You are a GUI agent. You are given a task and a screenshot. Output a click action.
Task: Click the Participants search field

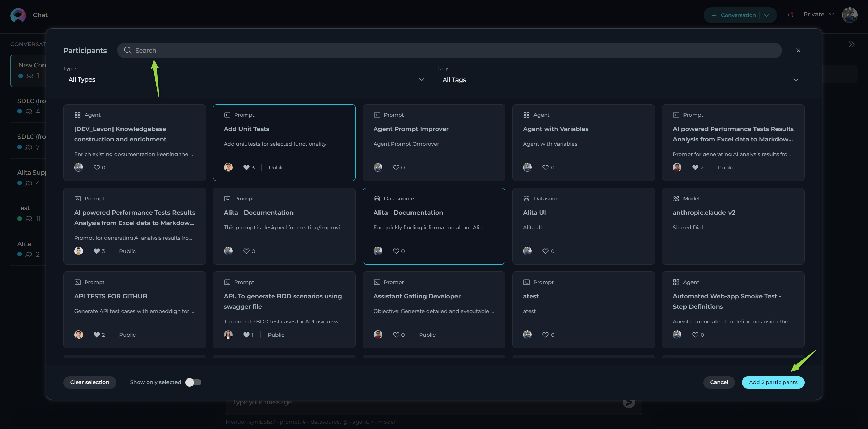[x=449, y=50]
